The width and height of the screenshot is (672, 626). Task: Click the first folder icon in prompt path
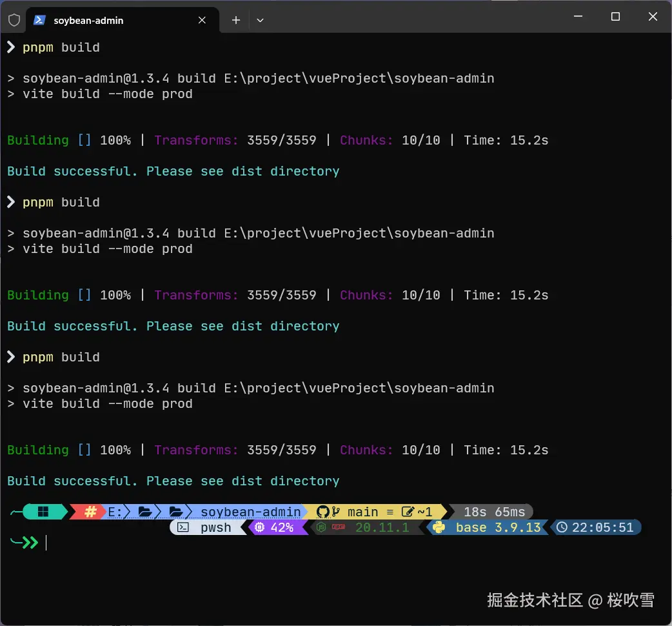pyautogui.click(x=145, y=512)
